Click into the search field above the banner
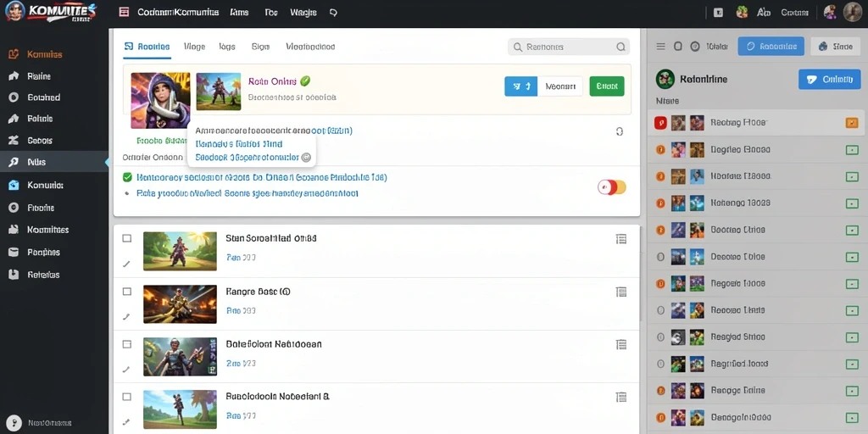868x434 pixels. 569,47
